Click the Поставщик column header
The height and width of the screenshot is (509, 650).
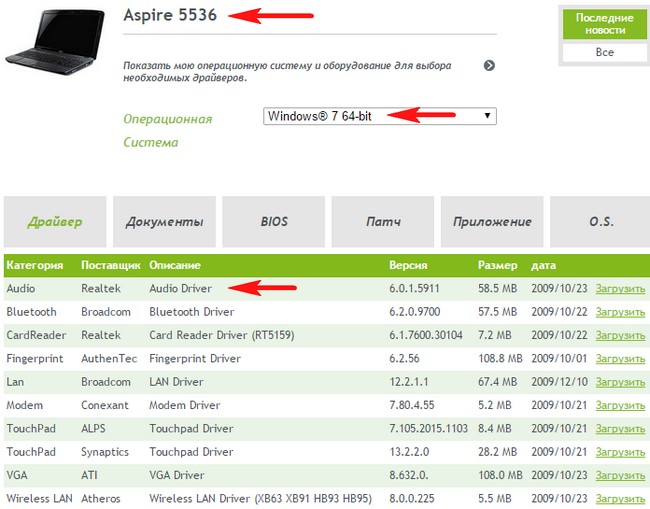[111, 265]
